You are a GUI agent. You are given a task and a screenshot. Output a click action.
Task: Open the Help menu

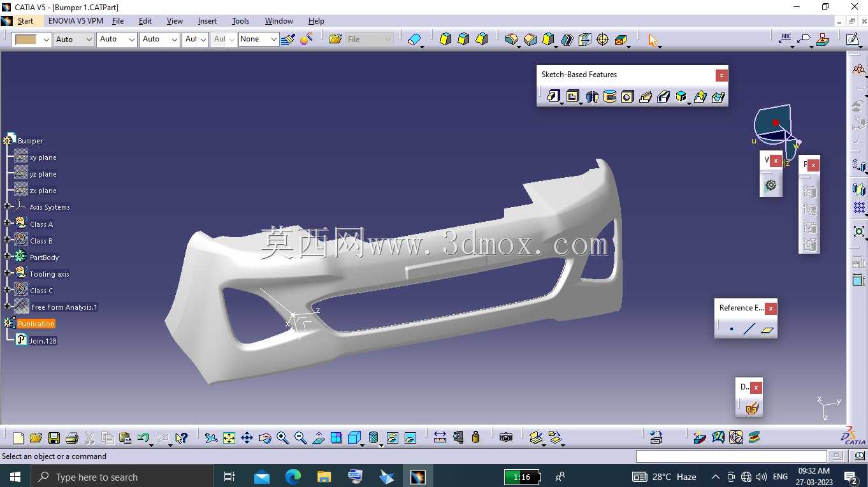point(316,21)
